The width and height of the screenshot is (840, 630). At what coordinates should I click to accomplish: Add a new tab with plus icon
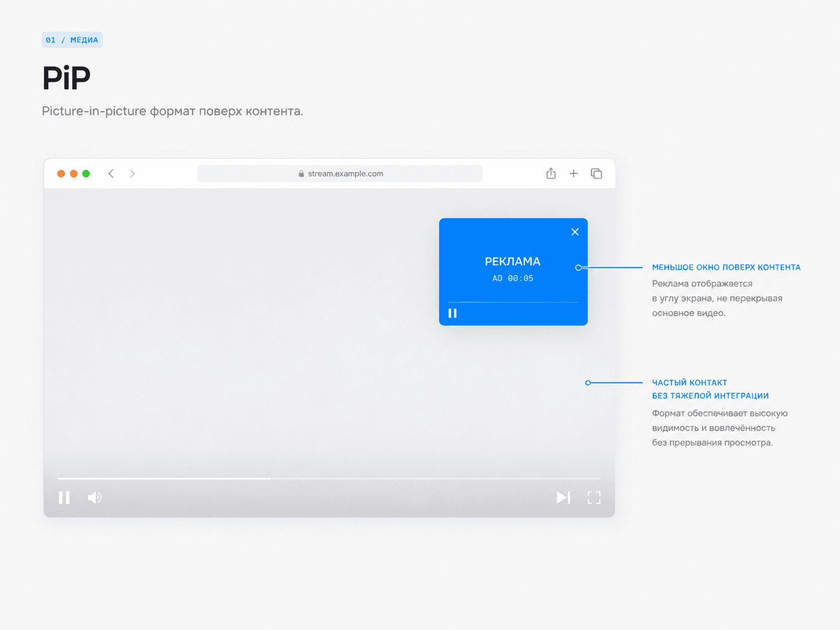[x=573, y=173]
